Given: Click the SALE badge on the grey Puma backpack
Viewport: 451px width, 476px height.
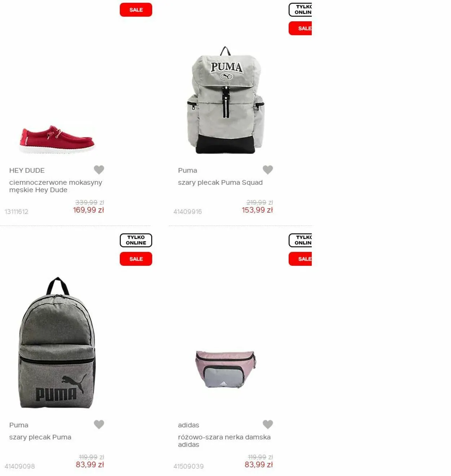Looking at the screenshot, I should 136,259.
